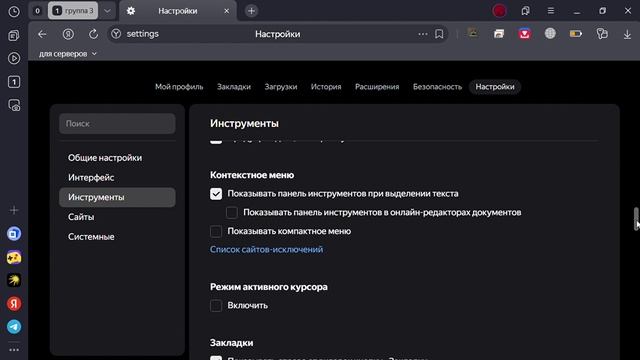The width and height of the screenshot is (640, 360).
Task: Check 'Показывать компактное меню'
Action: (216, 231)
